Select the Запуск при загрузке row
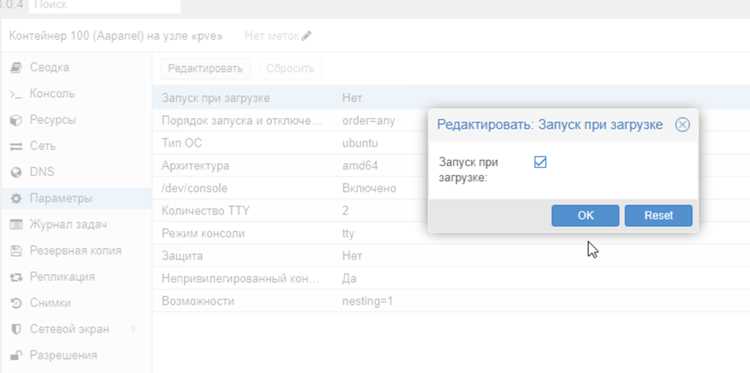This screenshot has width=750, height=373. [451, 98]
